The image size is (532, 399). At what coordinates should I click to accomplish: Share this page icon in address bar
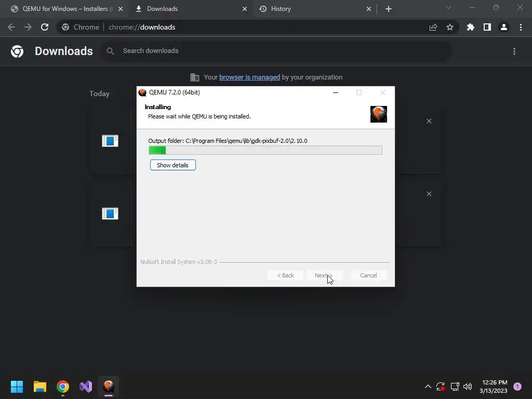[x=433, y=28]
